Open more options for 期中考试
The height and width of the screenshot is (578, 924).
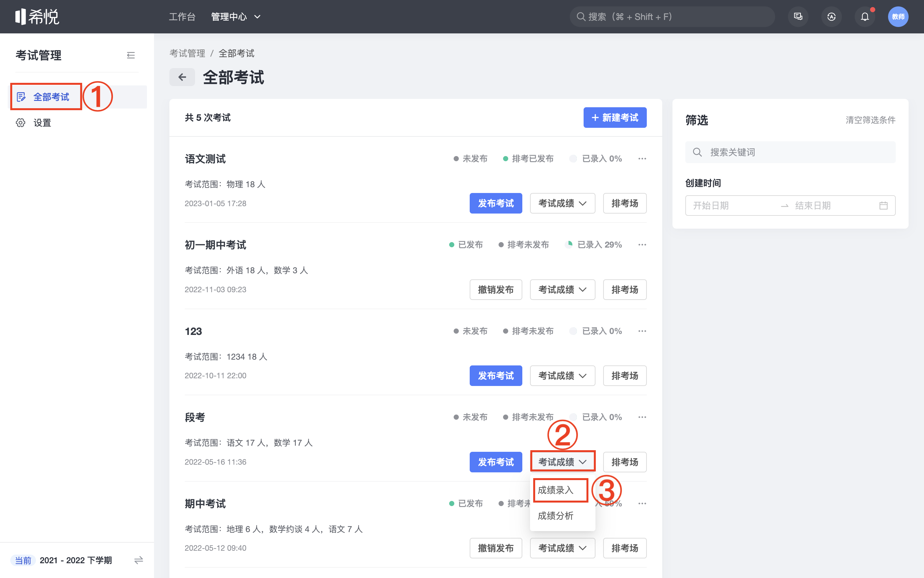pyautogui.click(x=642, y=504)
